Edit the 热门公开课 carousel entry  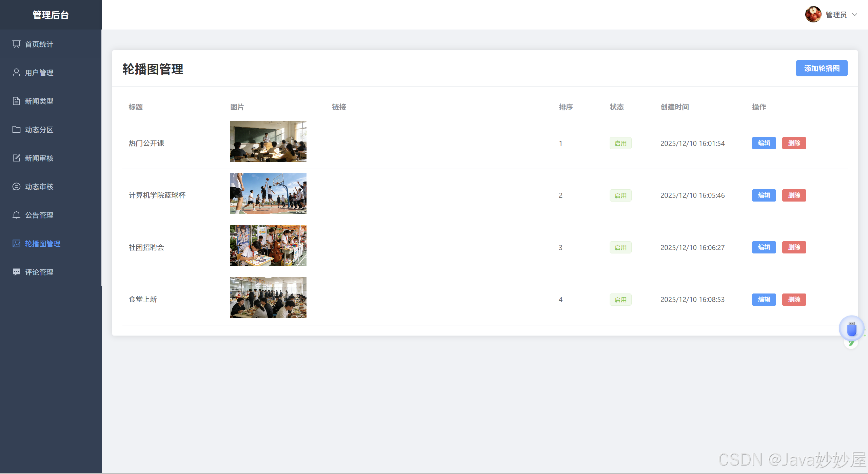click(764, 143)
